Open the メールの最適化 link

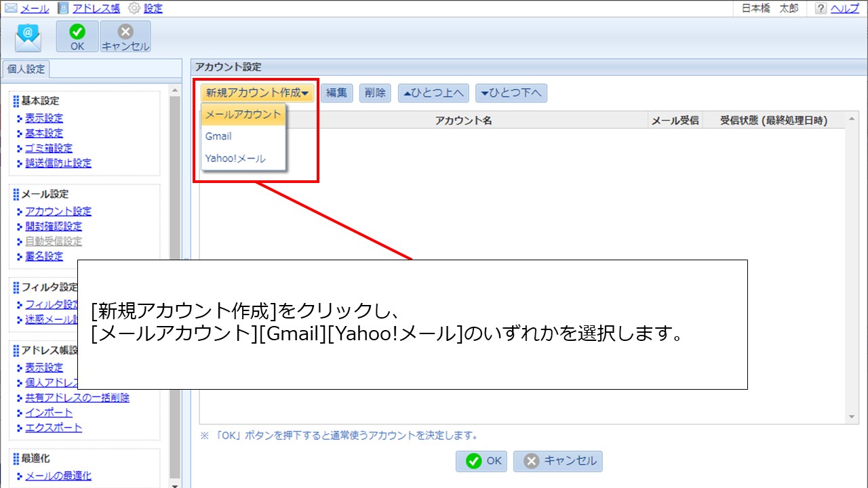(x=58, y=476)
